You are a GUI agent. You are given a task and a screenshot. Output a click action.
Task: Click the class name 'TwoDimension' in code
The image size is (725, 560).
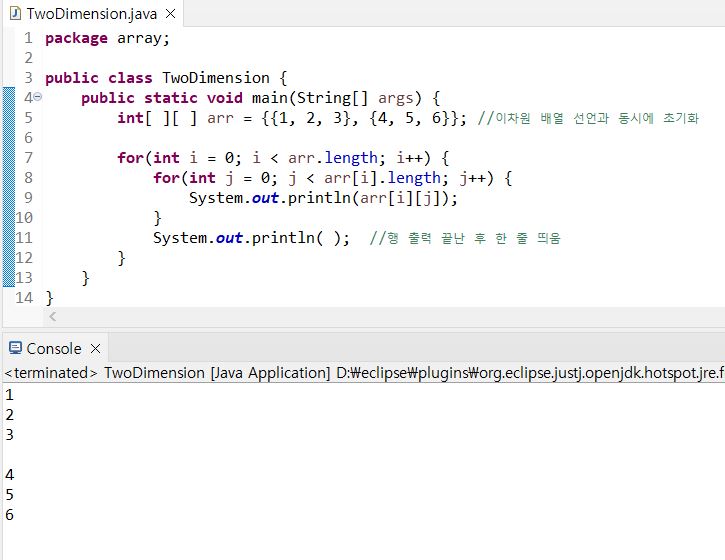(215, 78)
